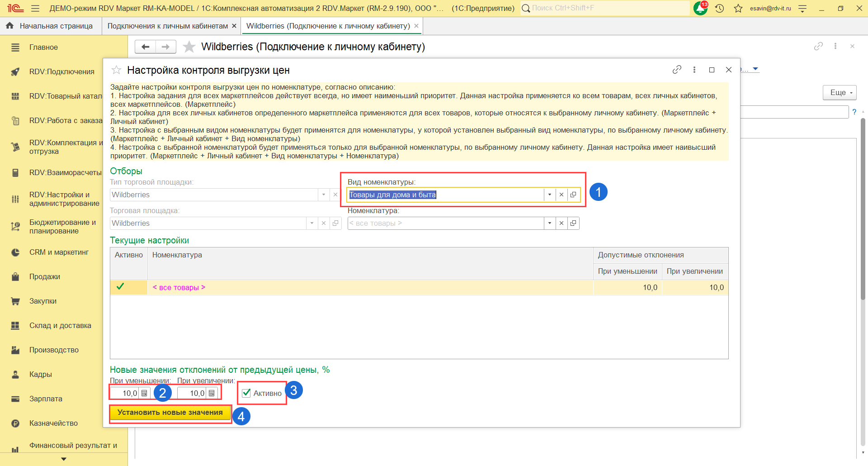Expand the Вид номенклатуры dropdown
The width and height of the screenshot is (868, 466).
coord(550,195)
